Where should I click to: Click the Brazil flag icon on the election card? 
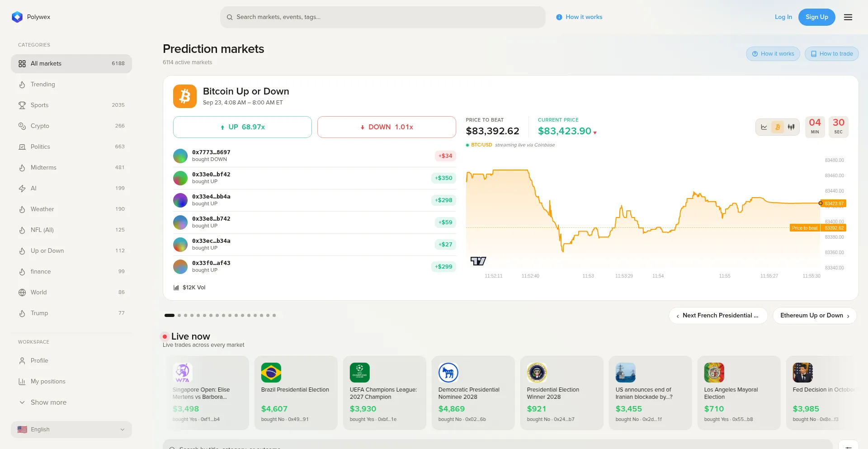coord(271,373)
